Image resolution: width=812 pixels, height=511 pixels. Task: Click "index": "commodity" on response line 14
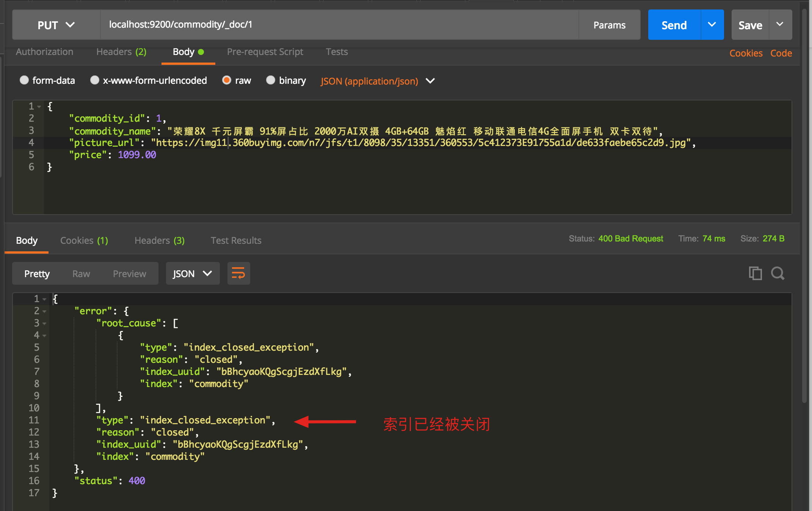point(150,457)
